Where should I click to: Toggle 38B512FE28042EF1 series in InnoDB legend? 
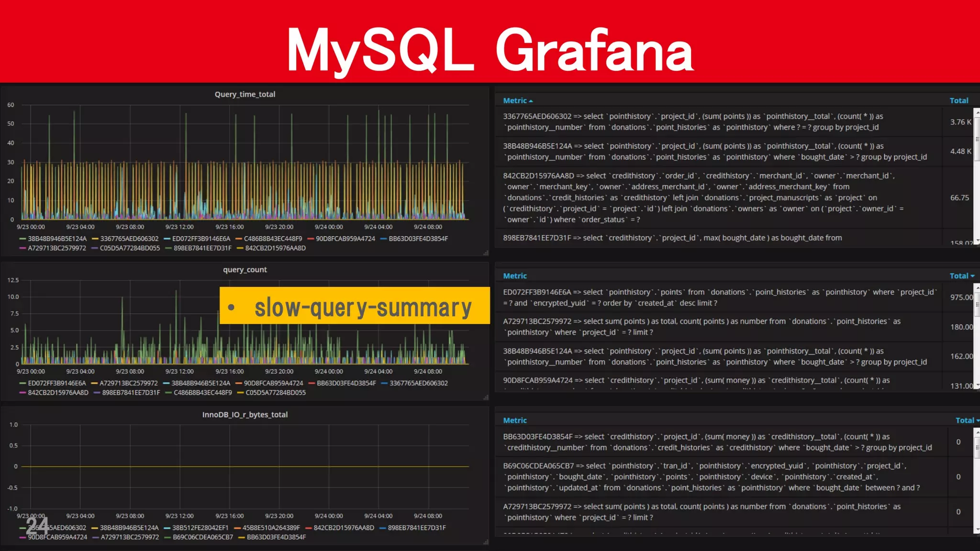[200, 528]
